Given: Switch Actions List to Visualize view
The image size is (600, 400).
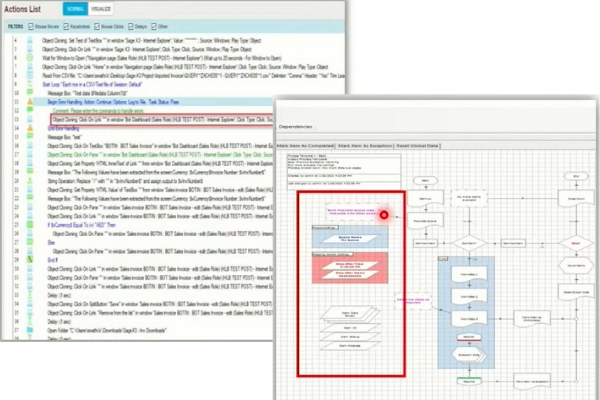Looking at the screenshot, I should point(101,9).
